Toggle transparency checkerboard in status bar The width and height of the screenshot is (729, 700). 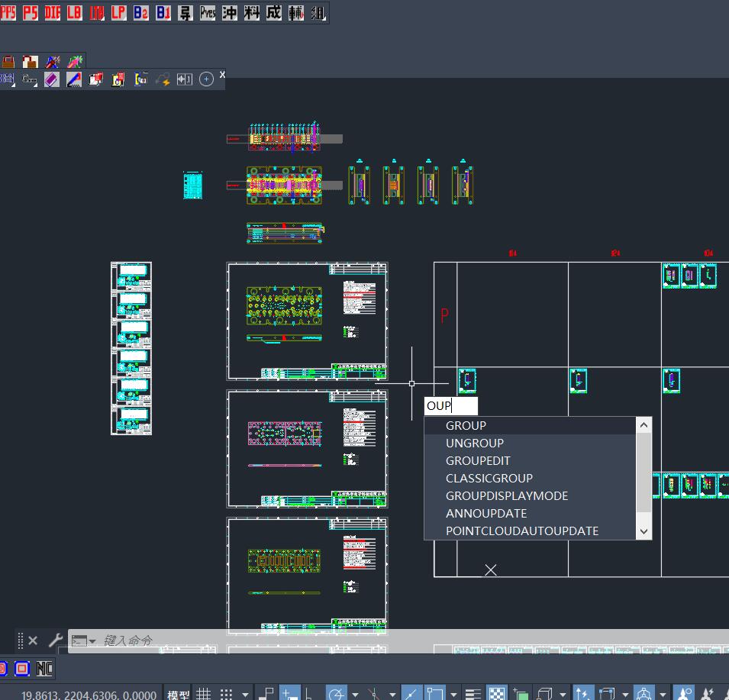(x=496, y=694)
